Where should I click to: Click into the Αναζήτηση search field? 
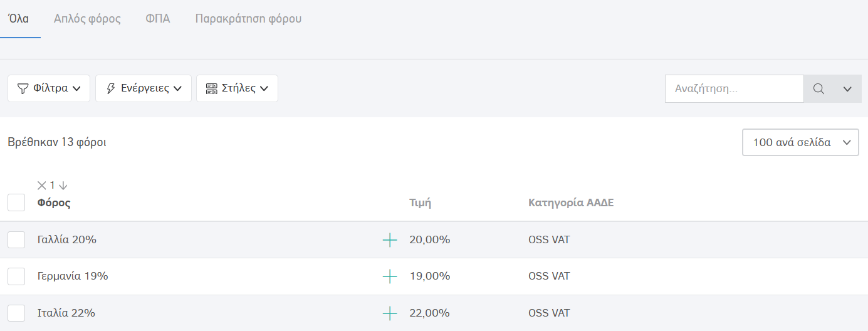(734, 89)
